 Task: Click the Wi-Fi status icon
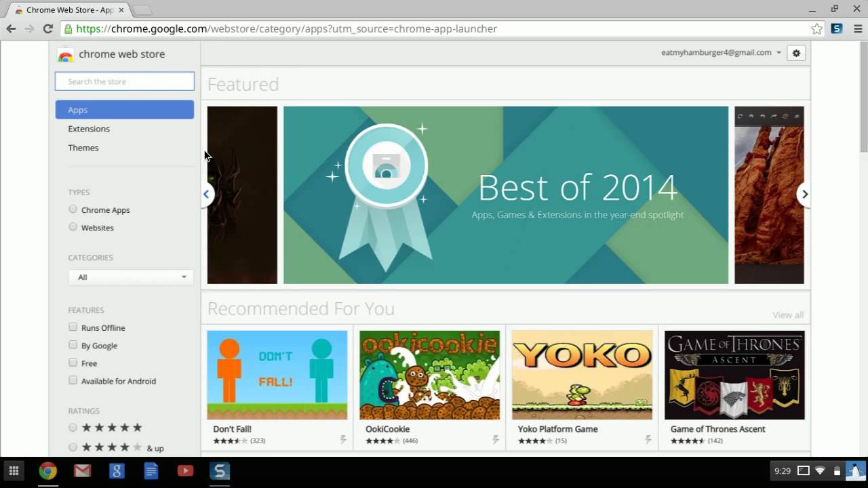[820, 471]
